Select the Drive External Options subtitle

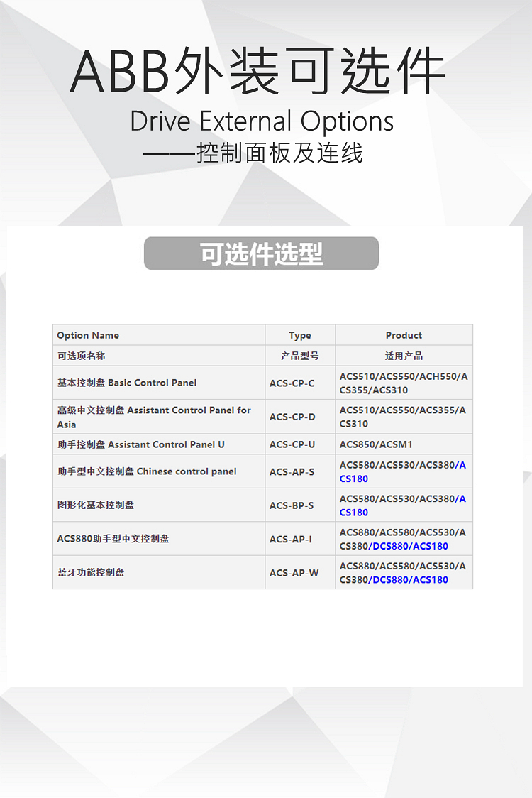[x=262, y=121]
